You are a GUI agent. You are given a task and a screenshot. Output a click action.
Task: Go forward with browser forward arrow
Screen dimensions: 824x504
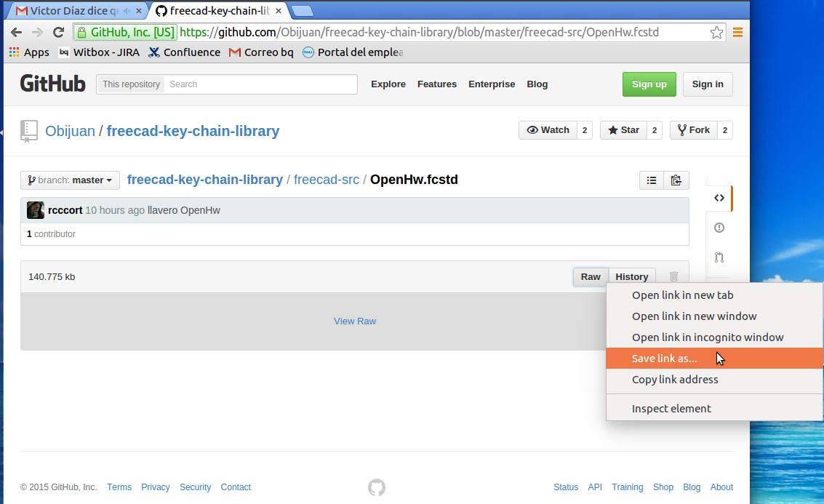(37, 33)
